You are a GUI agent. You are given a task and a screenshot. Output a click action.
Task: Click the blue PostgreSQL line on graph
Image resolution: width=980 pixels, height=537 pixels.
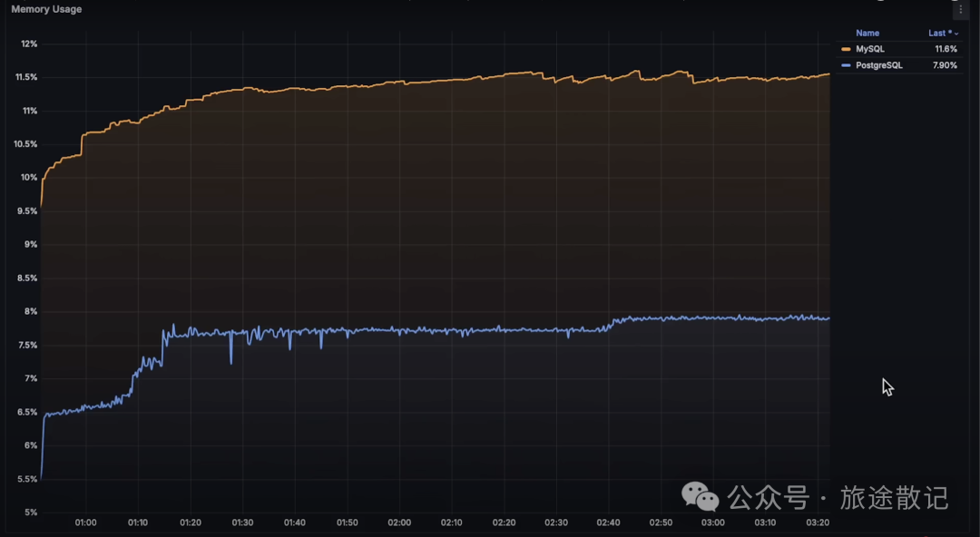454,331
